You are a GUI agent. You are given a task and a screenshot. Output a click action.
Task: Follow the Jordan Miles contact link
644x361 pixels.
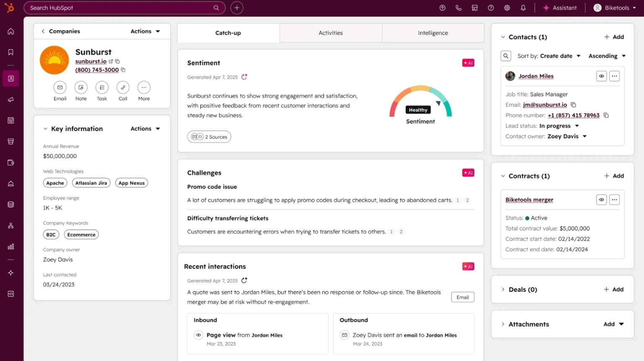click(x=536, y=76)
